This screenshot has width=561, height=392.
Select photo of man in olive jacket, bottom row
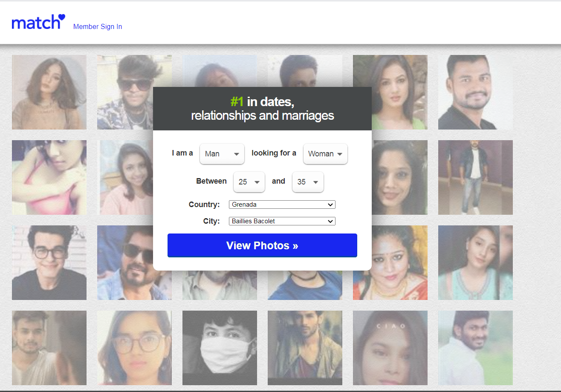tap(305, 348)
